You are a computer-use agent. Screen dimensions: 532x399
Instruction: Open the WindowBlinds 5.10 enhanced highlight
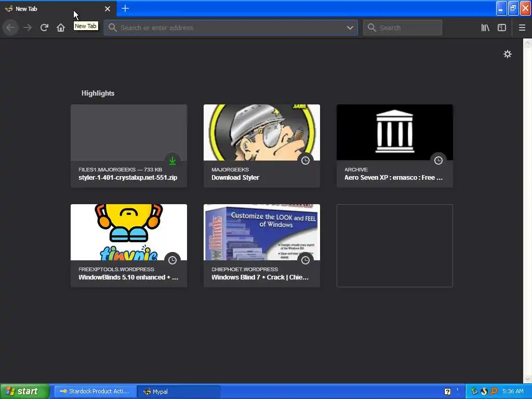point(129,246)
